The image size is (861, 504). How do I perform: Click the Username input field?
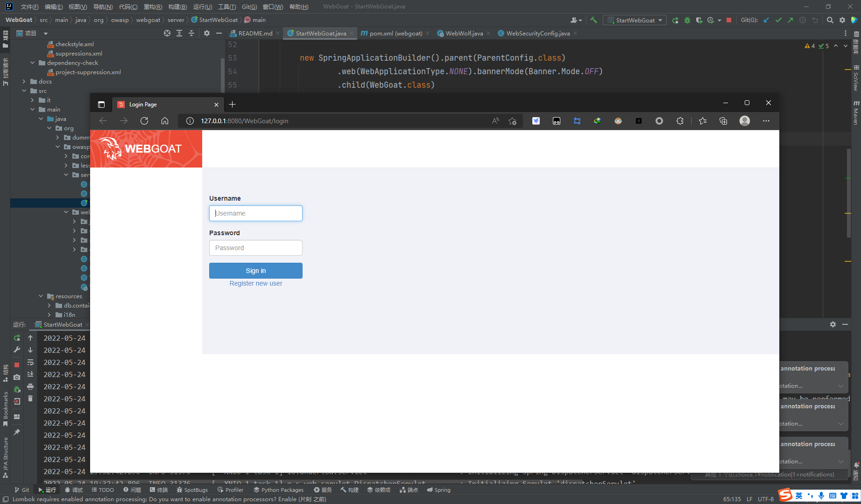256,213
